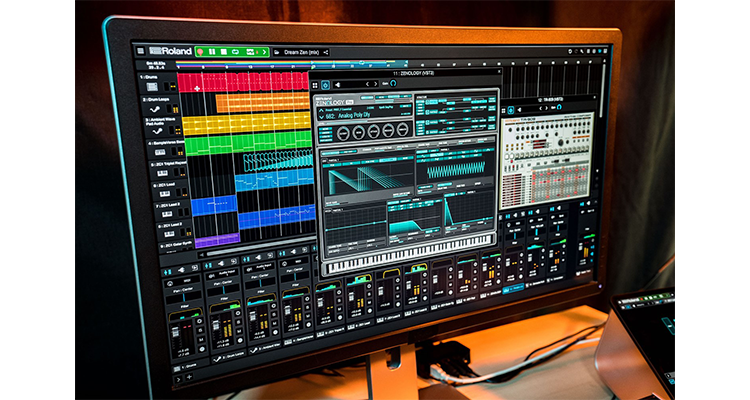This screenshot has height=400, width=750.
Task: Click the Drums mixer channel fader
Action: point(177,334)
